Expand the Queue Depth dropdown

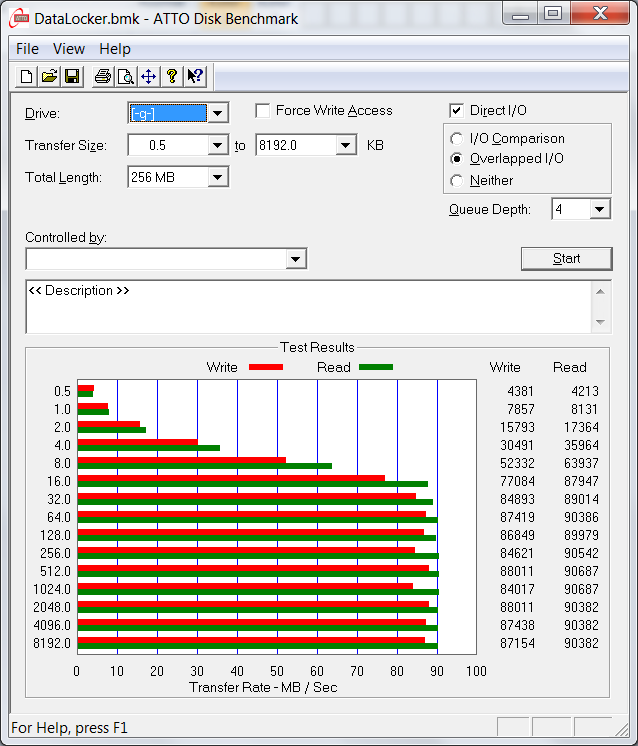click(599, 209)
